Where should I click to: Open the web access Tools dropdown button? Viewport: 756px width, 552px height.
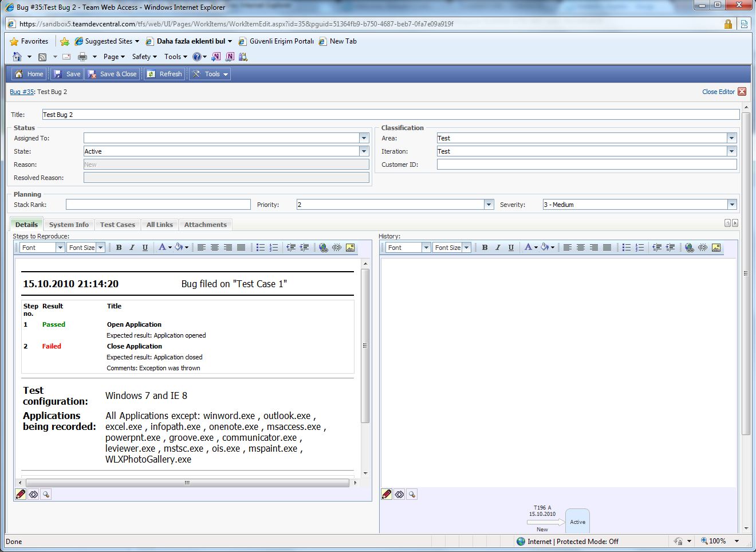click(x=210, y=74)
